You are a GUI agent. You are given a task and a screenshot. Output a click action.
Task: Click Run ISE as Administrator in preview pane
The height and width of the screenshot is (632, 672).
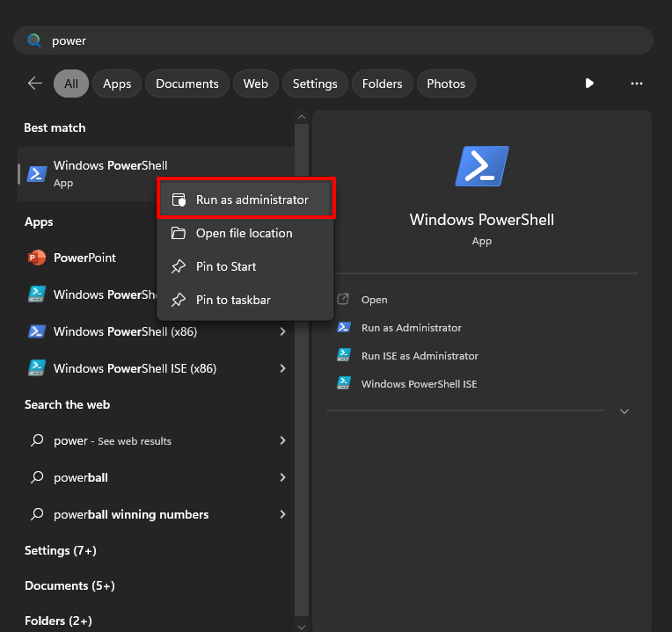[420, 356]
